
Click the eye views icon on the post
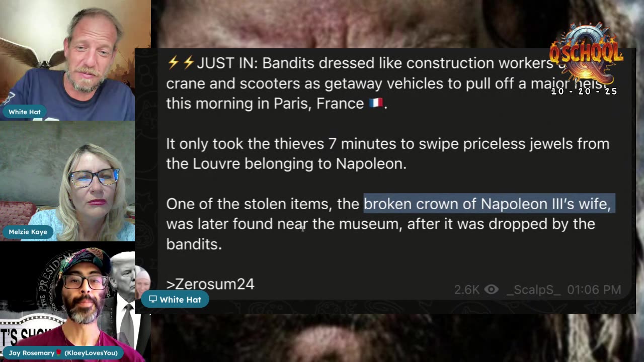point(491,290)
